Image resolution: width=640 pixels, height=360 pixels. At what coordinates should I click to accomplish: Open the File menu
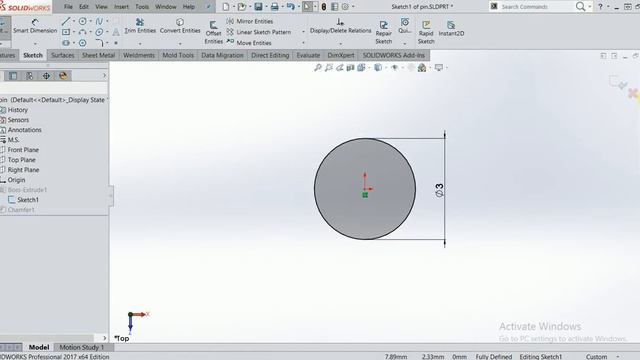click(68, 7)
